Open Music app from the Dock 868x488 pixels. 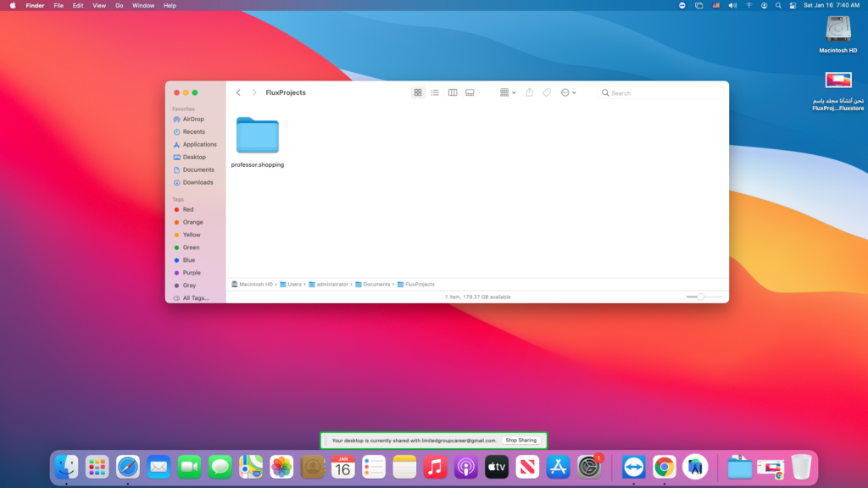[x=435, y=468]
